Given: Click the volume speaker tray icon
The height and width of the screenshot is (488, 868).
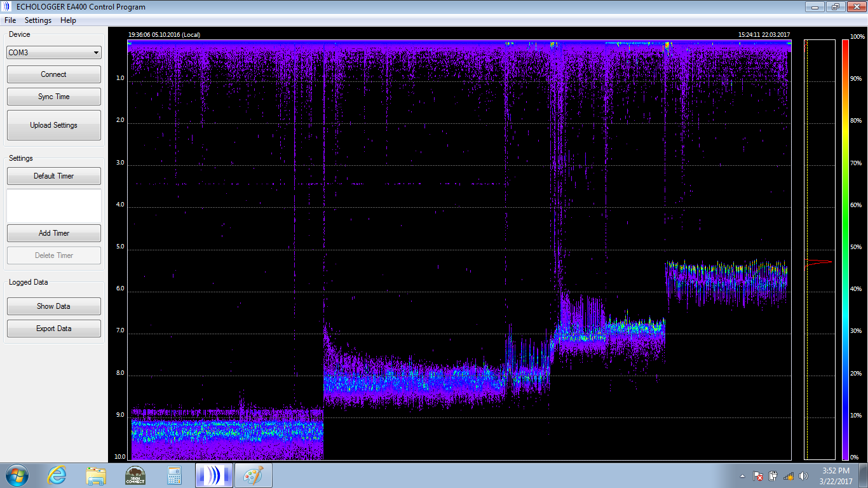Looking at the screenshot, I should coord(803,476).
